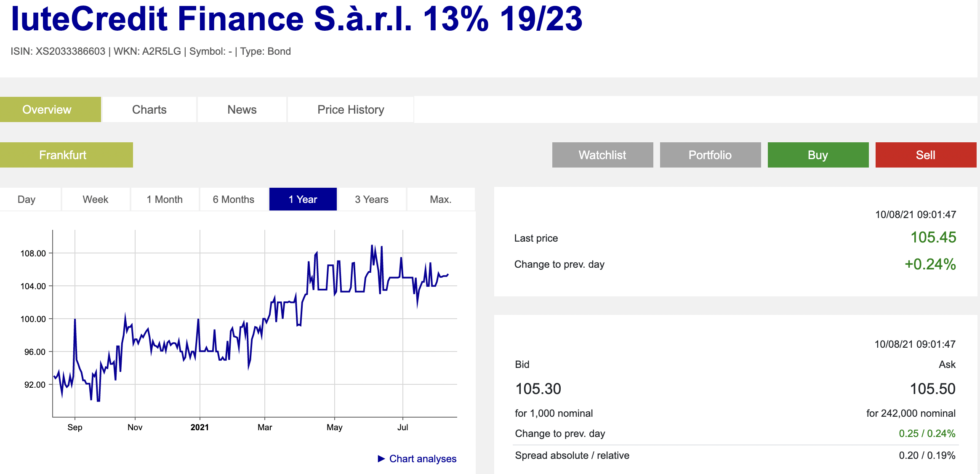The width and height of the screenshot is (980, 474).
Task: Go to the Price History tab
Action: click(351, 109)
